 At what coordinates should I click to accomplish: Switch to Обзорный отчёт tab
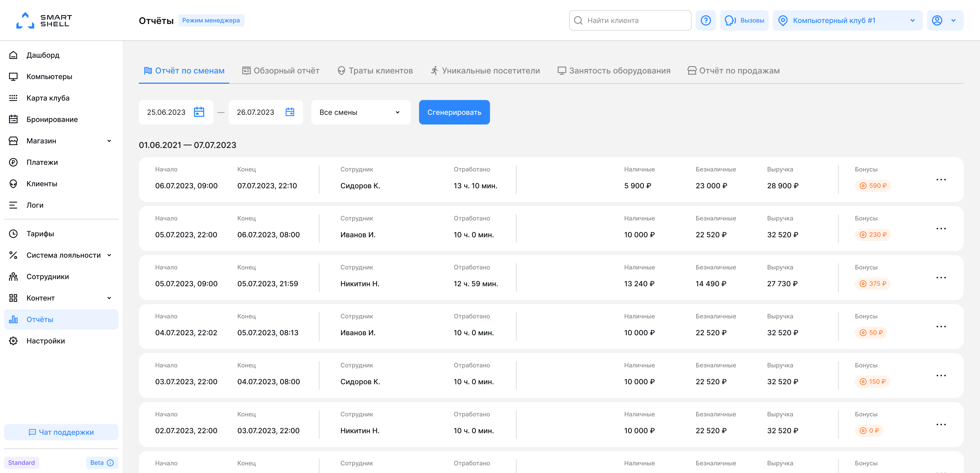(x=281, y=71)
